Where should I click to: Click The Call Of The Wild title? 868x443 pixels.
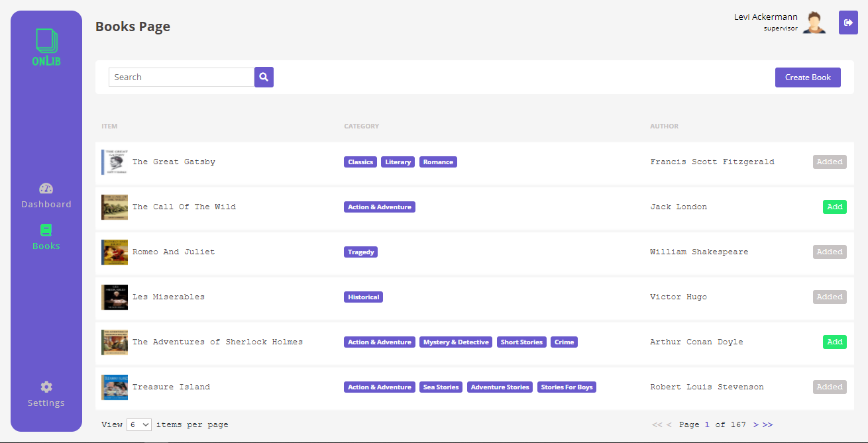184,207
